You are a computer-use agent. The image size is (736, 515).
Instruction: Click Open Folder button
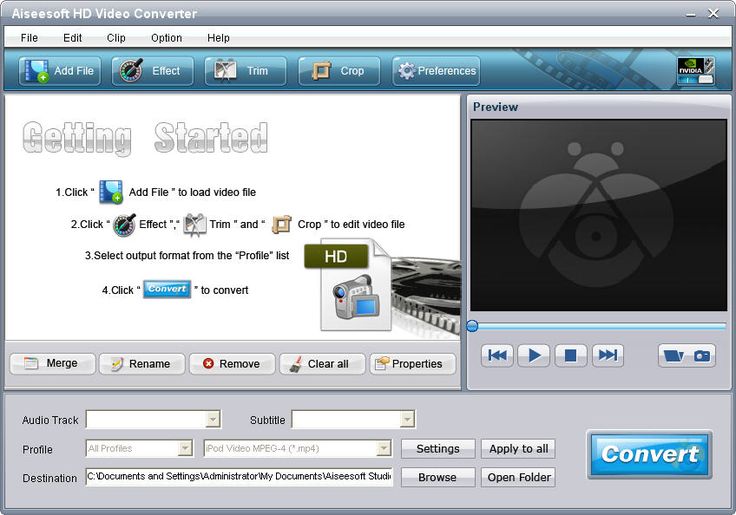coord(518,477)
